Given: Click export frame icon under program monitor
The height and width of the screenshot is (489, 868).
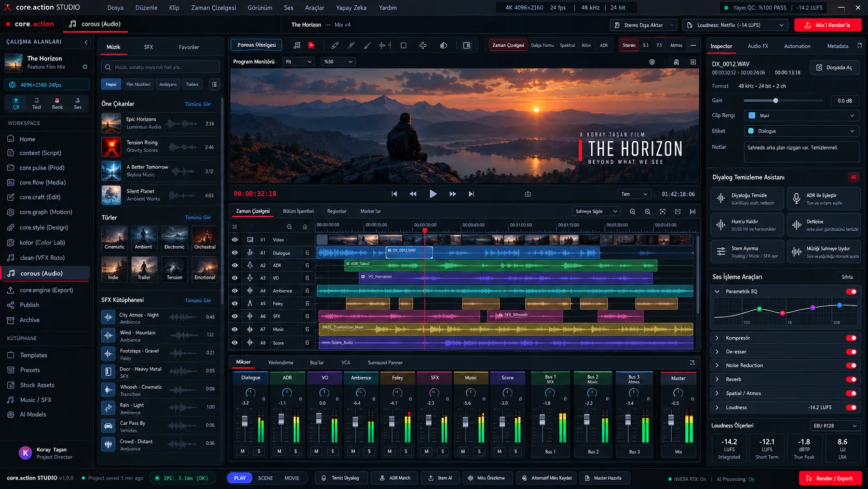Looking at the screenshot, I should (x=528, y=194).
